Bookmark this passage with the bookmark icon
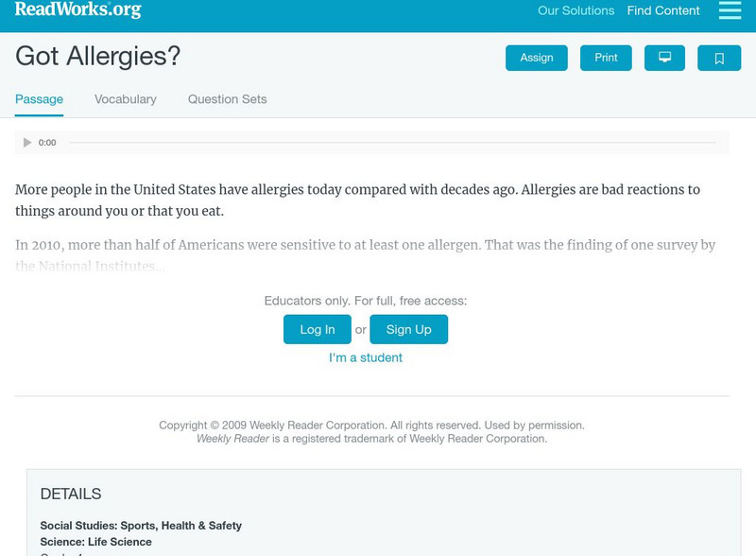The width and height of the screenshot is (756, 556). (719, 58)
